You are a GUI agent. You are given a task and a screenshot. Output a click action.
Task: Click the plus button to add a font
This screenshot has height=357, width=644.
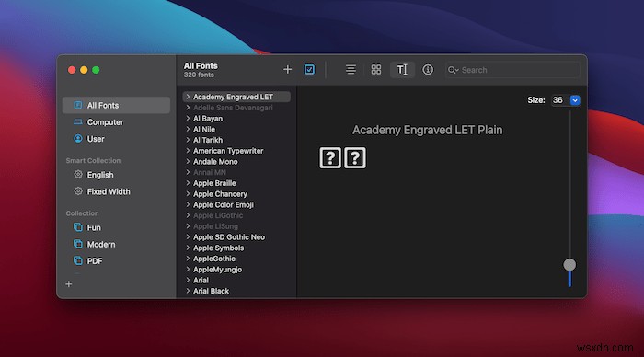287,69
